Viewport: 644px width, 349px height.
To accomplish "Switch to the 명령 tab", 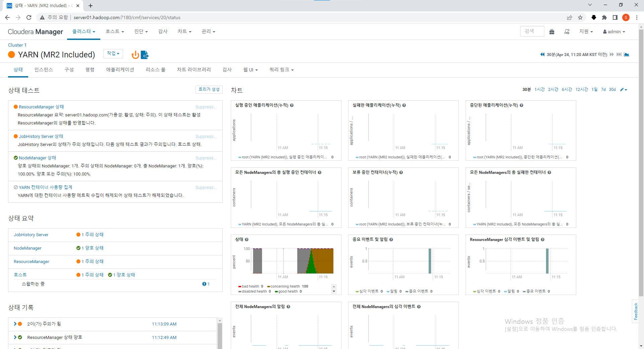I will [x=90, y=70].
